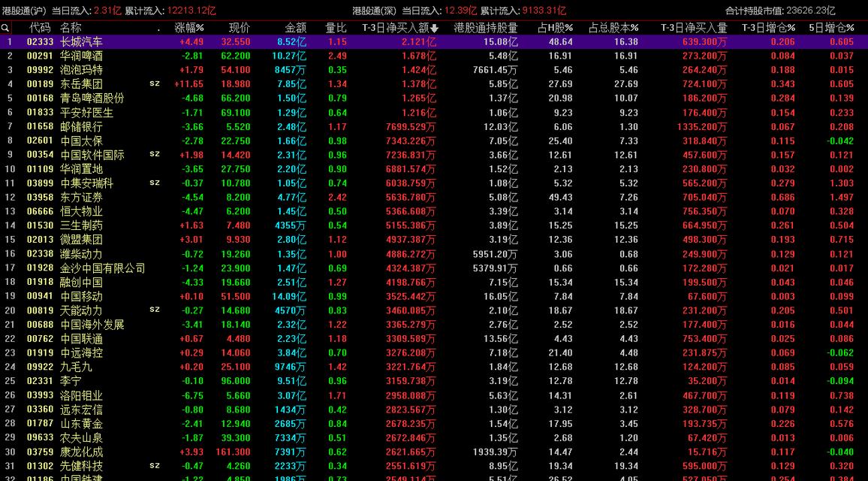The height and width of the screenshot is (481, 868).
Task: Select the 中集安瑞科 stock name
Action: pyautogui.click(x=87, y=183)
